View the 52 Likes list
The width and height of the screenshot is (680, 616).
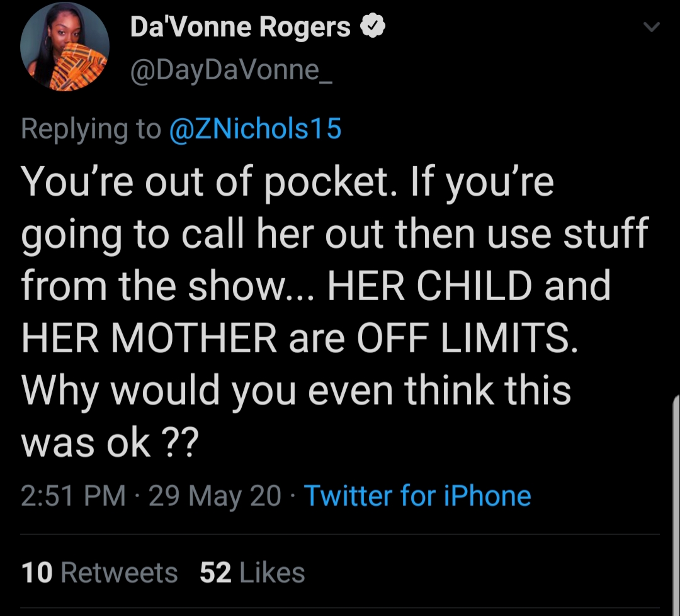pos(252,572)
